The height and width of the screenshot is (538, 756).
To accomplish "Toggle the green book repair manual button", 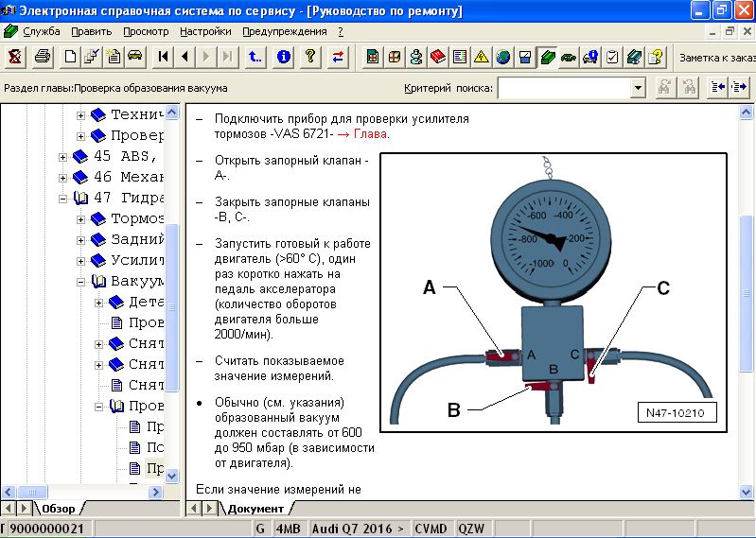I will [x=547, y=57].
